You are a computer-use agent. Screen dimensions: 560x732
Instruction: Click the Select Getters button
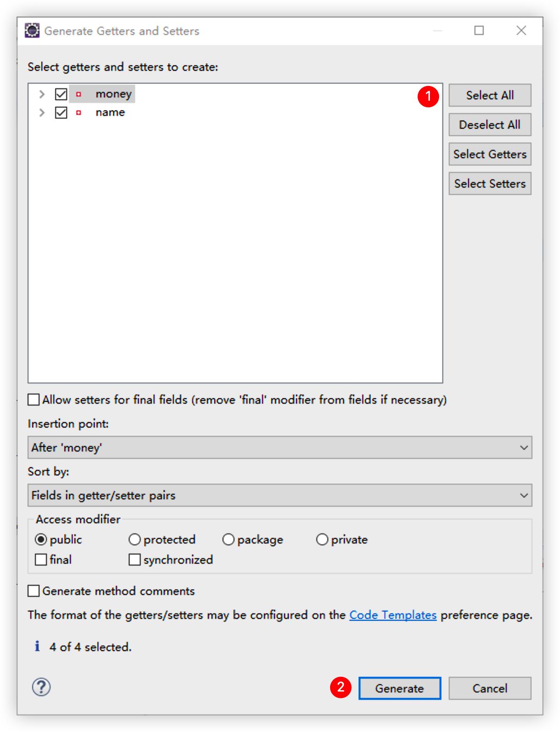(x=490, y=154)
